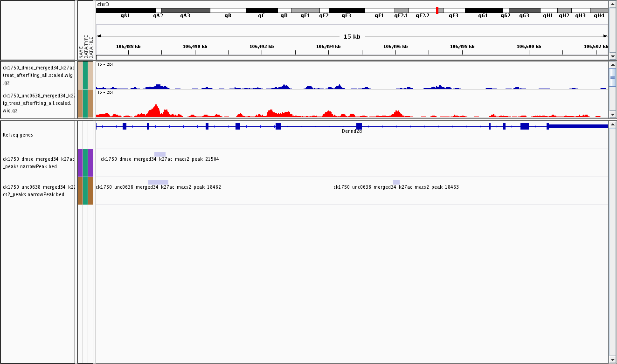
Task: Click the qA1 cytoband on the ideogram
Action: tap(125, 10)
